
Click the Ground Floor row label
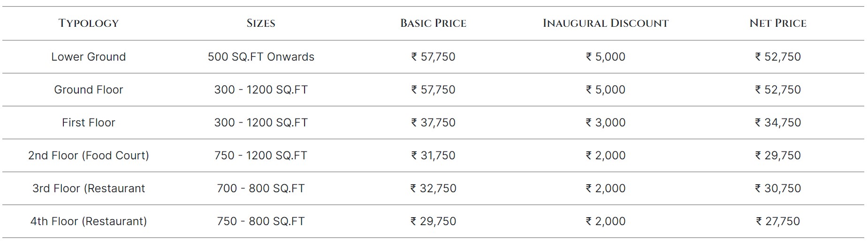tap(88, 90)
